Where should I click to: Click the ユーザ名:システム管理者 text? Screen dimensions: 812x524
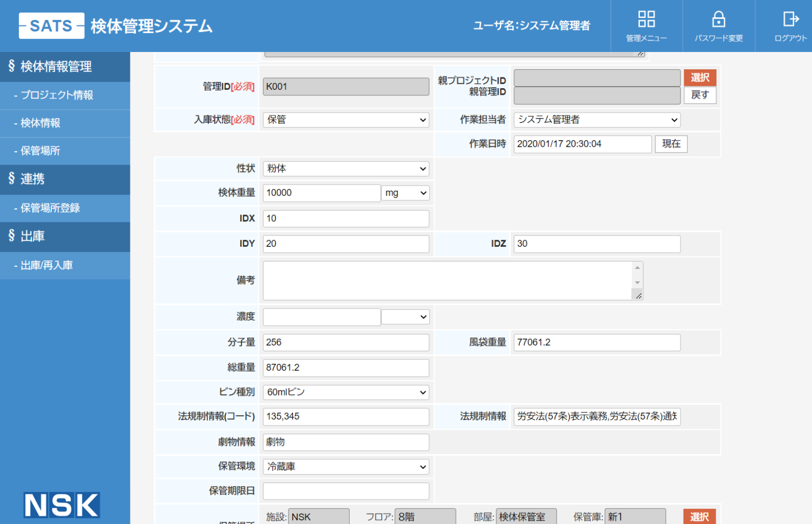532,25
